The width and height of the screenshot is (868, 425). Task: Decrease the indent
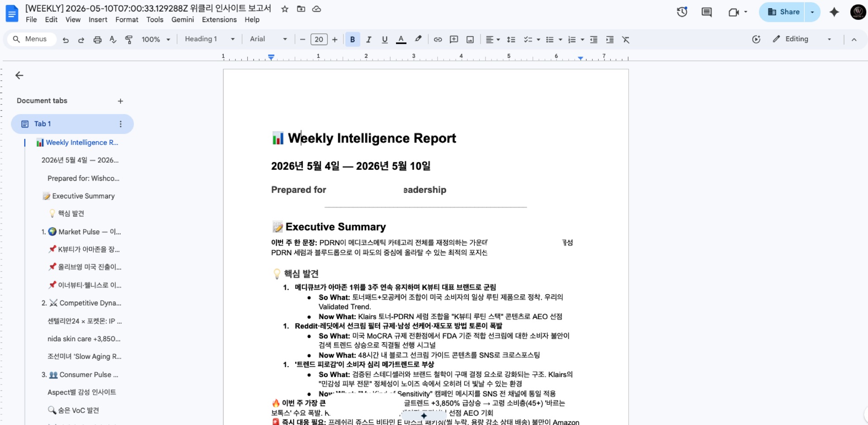point(594,39)
